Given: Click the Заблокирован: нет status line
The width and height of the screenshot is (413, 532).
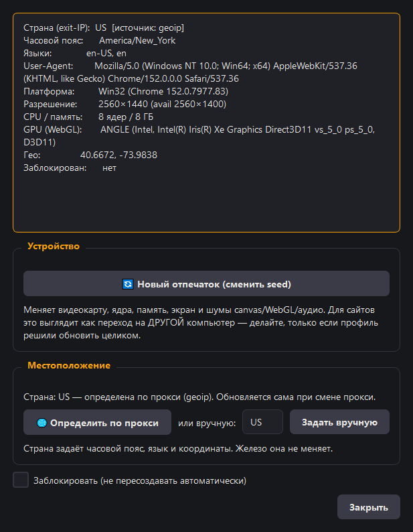Looking at the screenshot, I should point(70,168).
